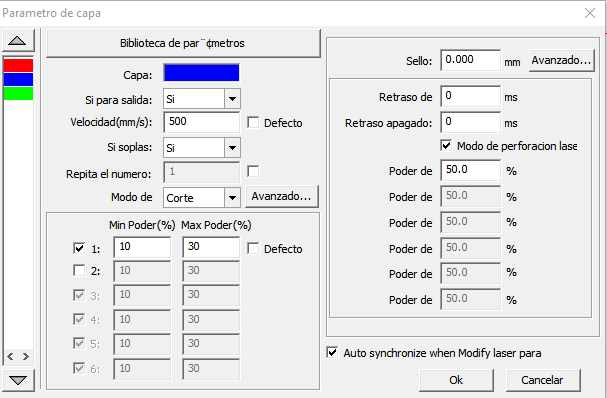
Task: Click the Sello field showing 0.000
Action: coord(470,60)
